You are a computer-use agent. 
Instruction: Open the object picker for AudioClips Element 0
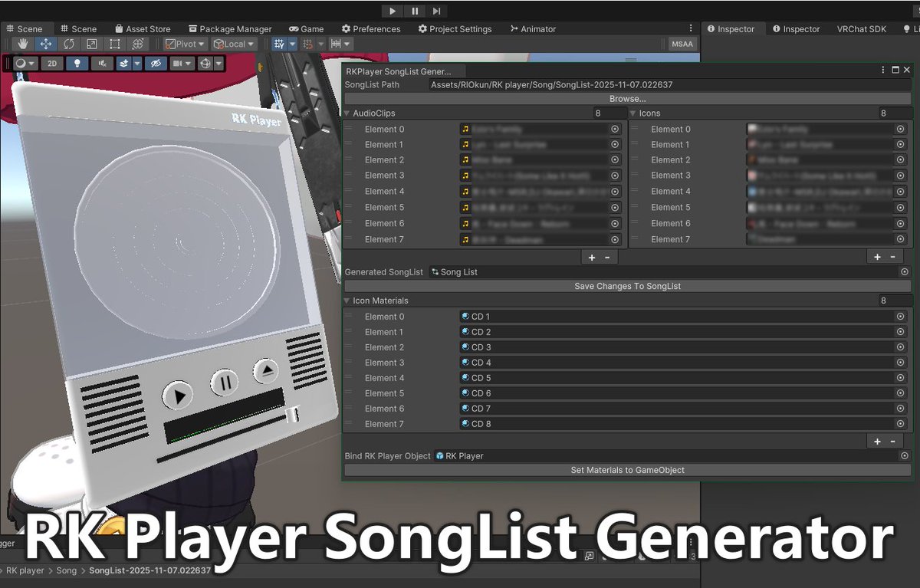tap(614, 129)
